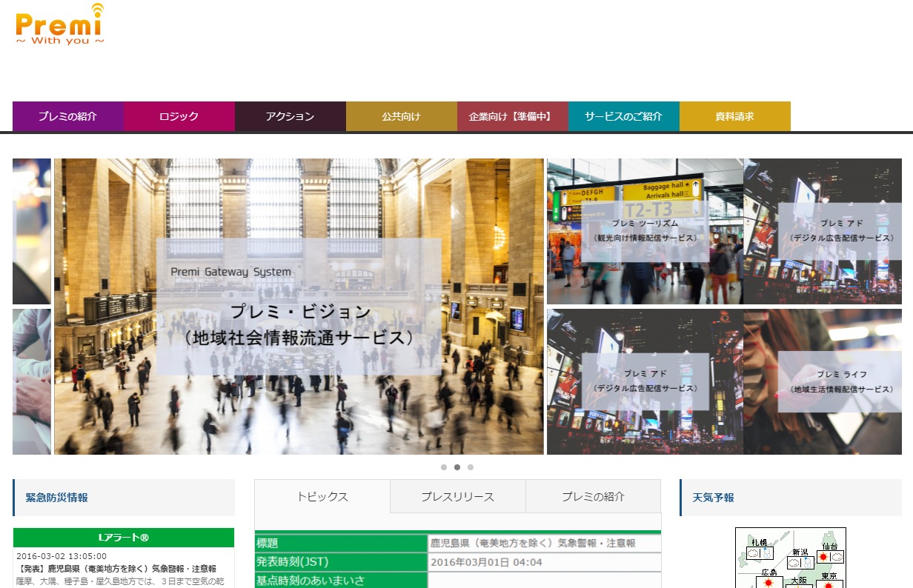Viewport: 913px width, 588px height.
Task: Go to the 公共向け navigation section
Action: pyautogui.click(x=401, y=116)
